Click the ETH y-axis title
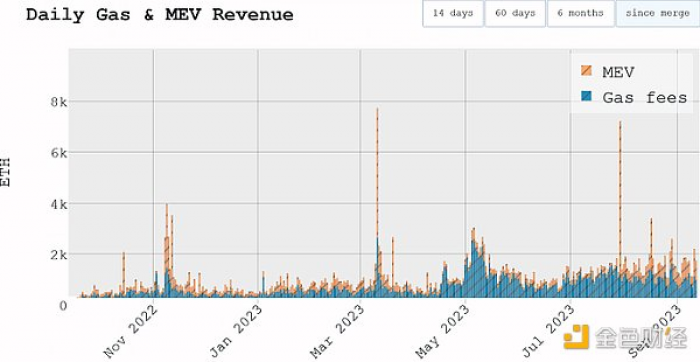 pos(6,172)
